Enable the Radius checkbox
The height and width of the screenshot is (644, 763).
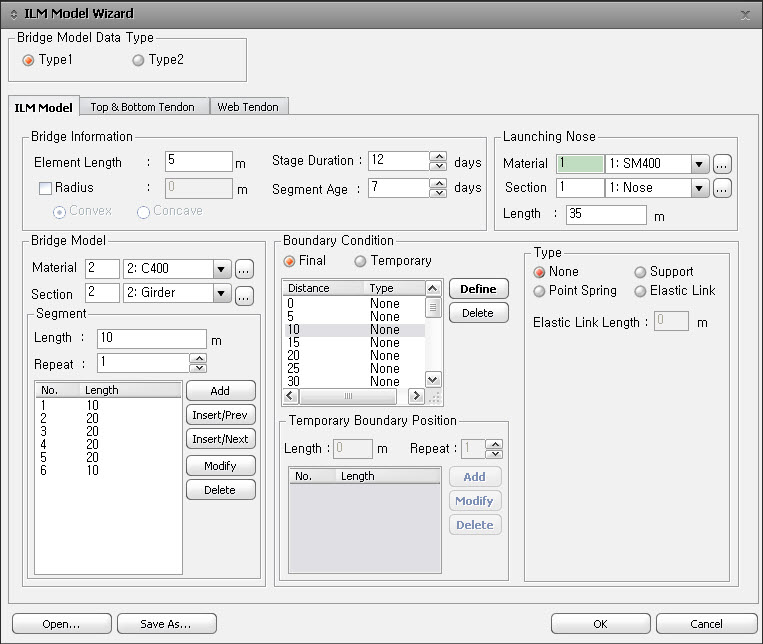[45, 187]
